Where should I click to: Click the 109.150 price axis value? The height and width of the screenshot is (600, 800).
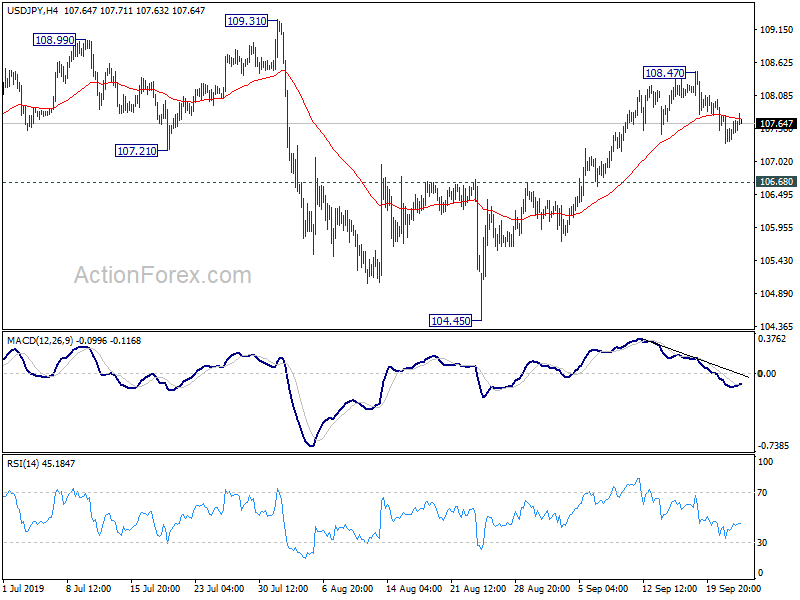[777, 30]
